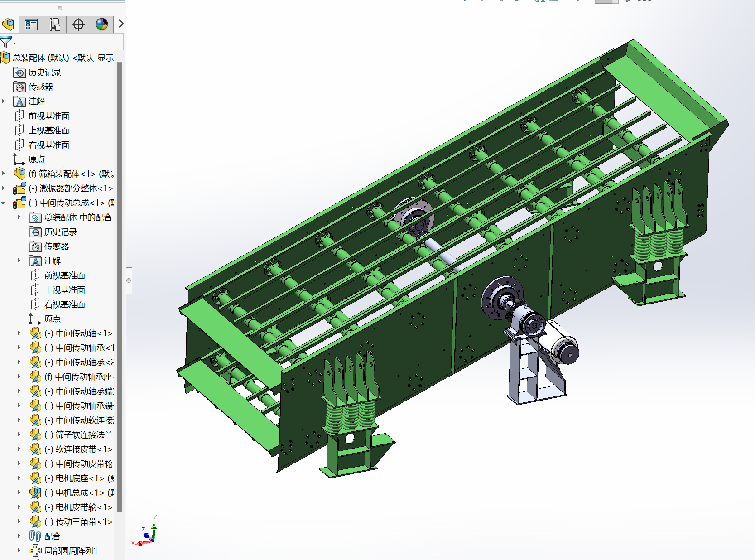Open the DisplayManager color sphere tab

tap(102, 24)
